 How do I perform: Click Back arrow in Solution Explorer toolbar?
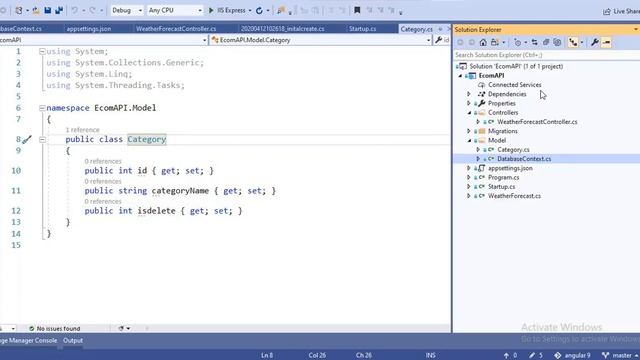pos(460,42)
